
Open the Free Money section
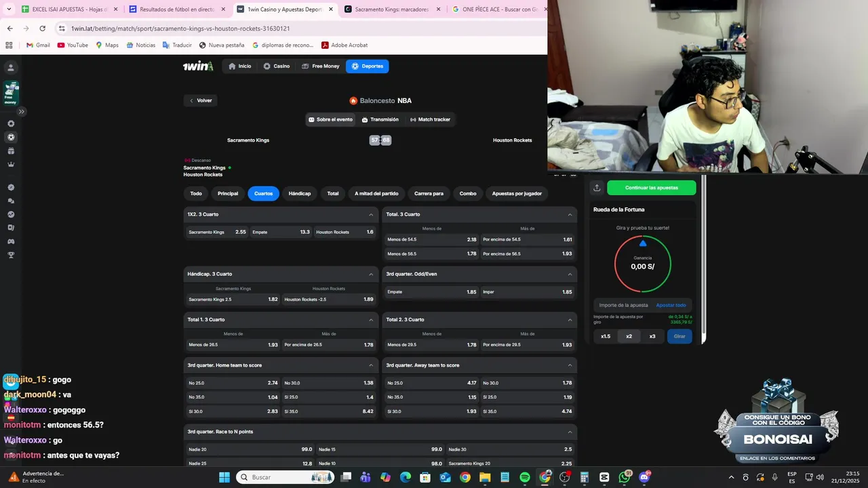click(x=321, y=66)
